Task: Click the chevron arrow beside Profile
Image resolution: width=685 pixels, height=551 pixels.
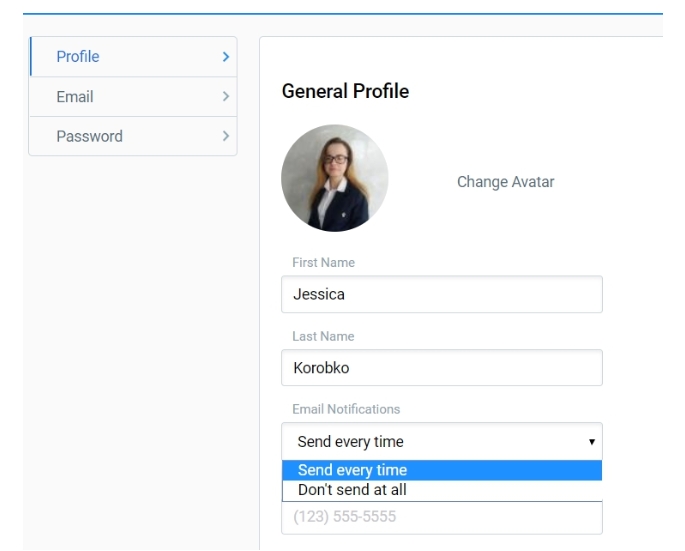Action: pos(225,57)
